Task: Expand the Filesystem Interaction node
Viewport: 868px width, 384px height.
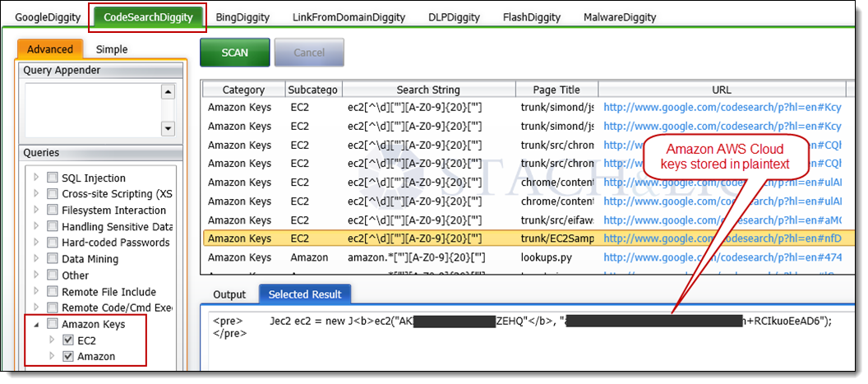Action: tap(36, 210)
